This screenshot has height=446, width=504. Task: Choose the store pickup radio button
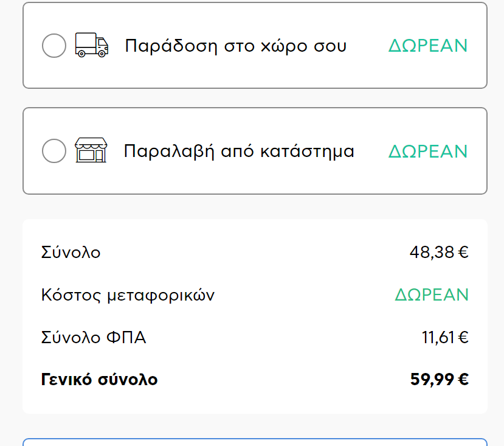point(54,151)
